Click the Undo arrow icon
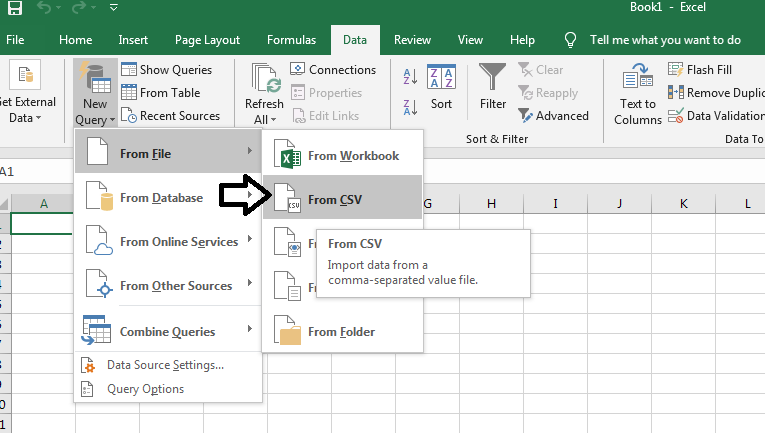Image resolution: width=765 pixels, height=433 pixels. tap(44, 7)
